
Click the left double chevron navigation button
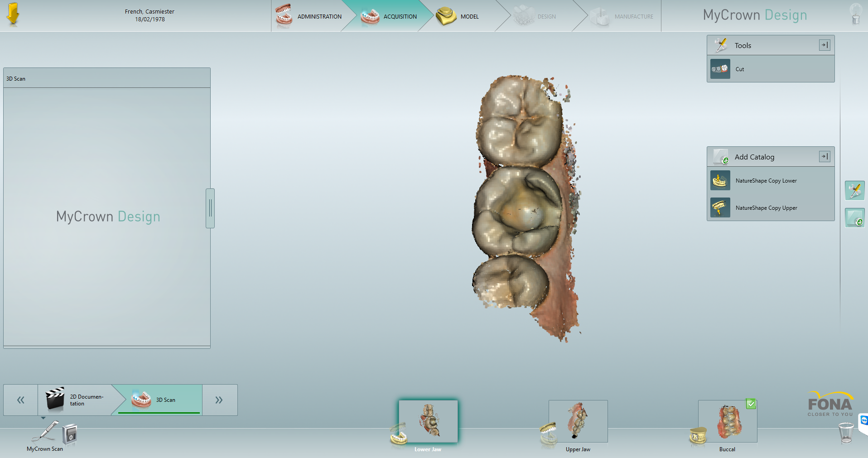coord(20,400)
